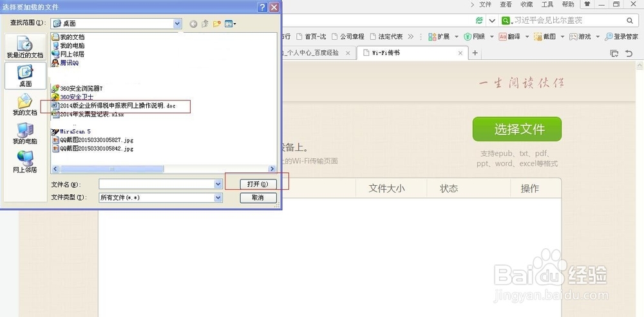The width and height of the screenshot is (644, 317).
Task: Open My Recent Documents in the places bar
Action: click(x=25, y=47)
